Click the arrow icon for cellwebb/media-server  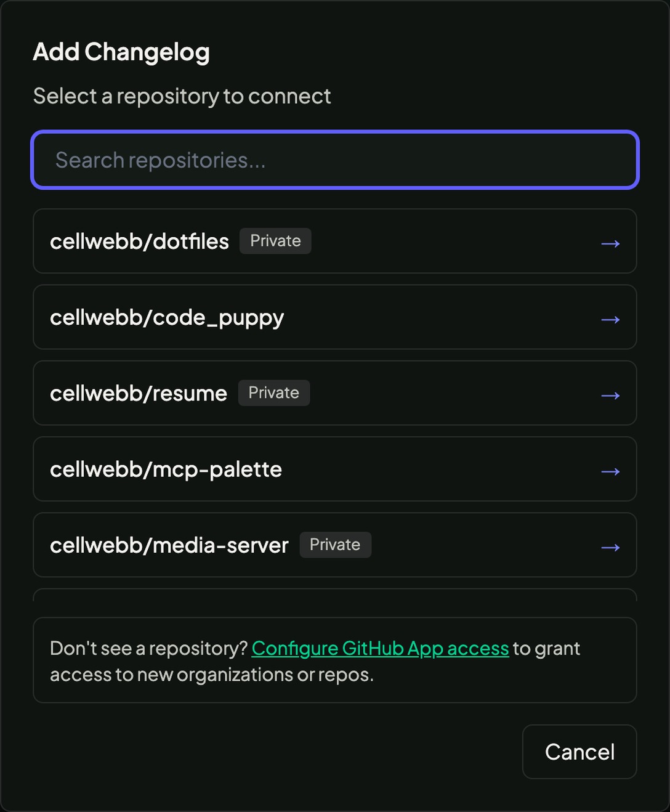610,546
